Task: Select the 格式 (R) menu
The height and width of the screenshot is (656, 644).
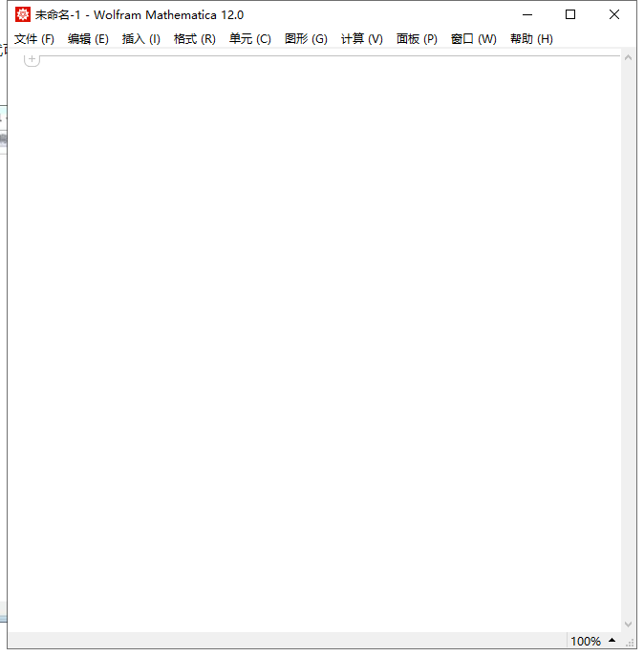Action: [x=195, y=39]
